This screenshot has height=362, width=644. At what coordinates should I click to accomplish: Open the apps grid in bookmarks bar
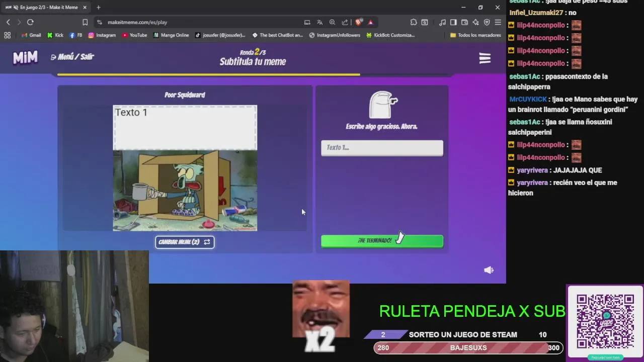[x=7, y=35]
